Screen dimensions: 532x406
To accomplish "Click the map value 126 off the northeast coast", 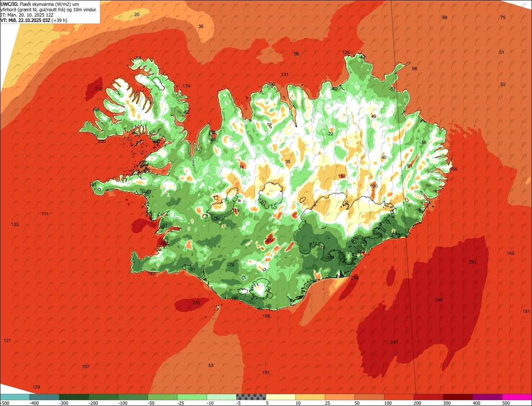I will click(346, 52).
